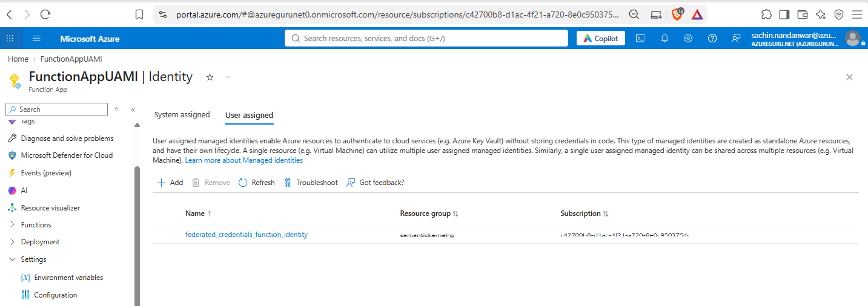Click Copilot button
The image size is (868, 306).
click(x=601, y=38)
